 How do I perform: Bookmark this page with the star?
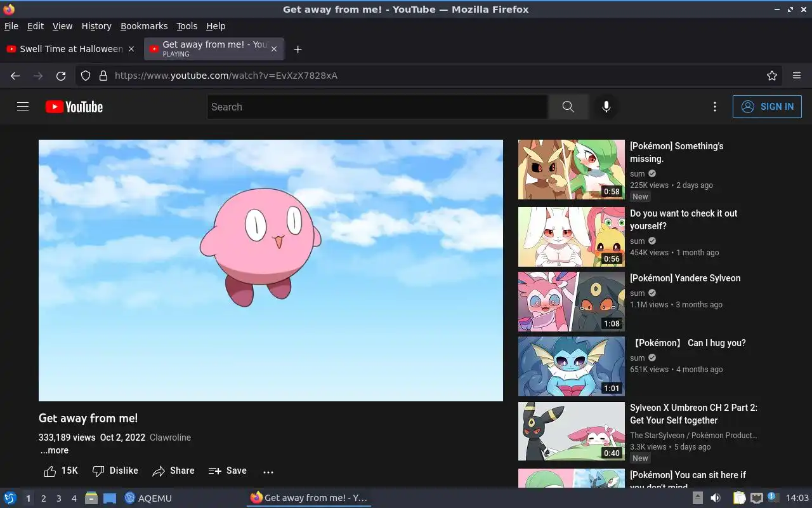772,76
